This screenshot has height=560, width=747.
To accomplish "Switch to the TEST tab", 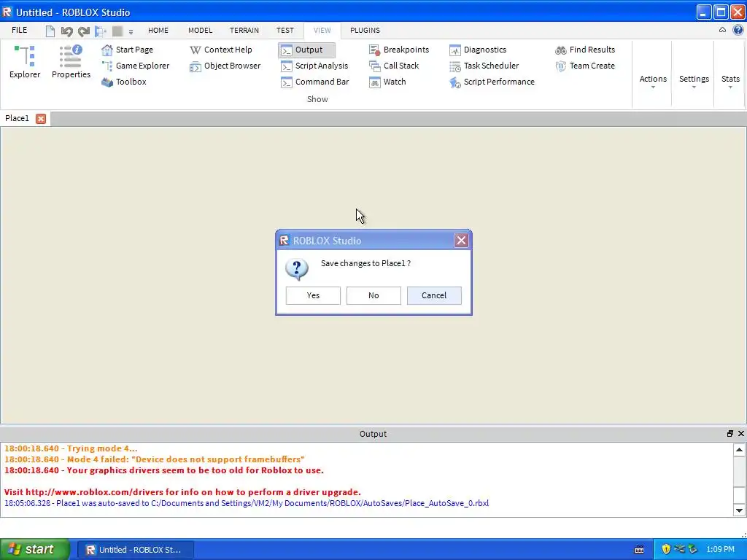I will click(x=285, y=30).
